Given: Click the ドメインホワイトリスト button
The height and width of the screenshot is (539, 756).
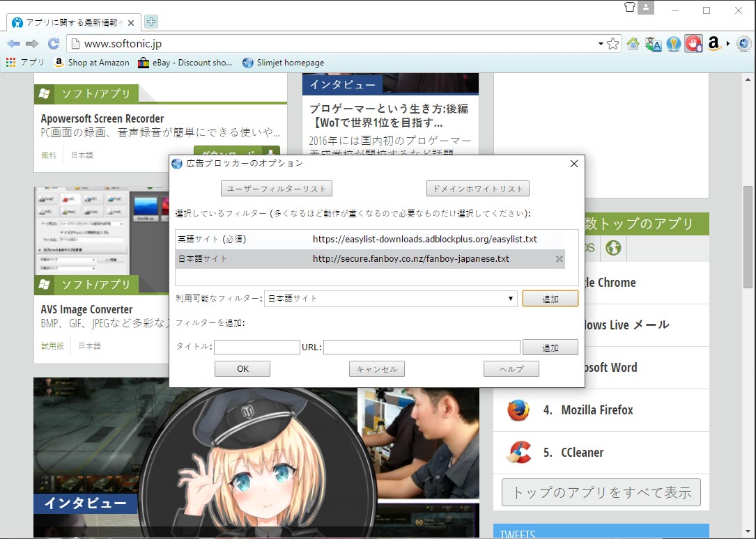Looking at the screenshot, I should click(478, 189).
